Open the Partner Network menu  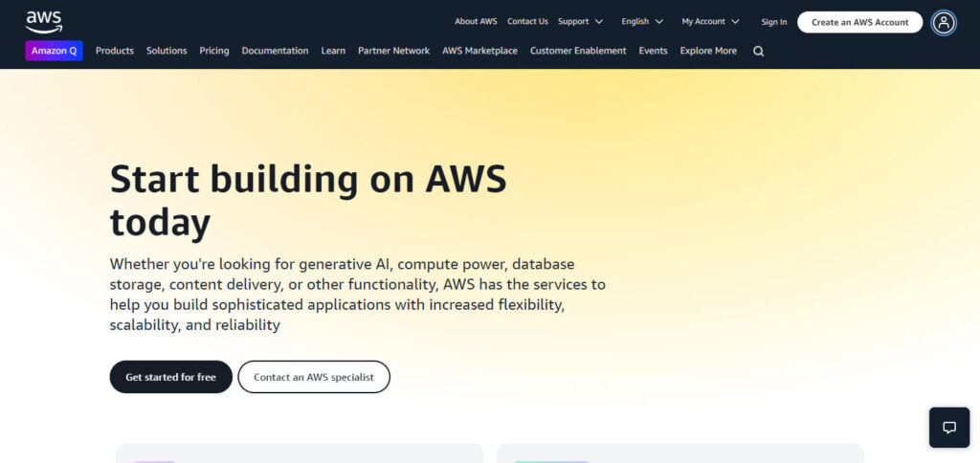pos(393,51)
